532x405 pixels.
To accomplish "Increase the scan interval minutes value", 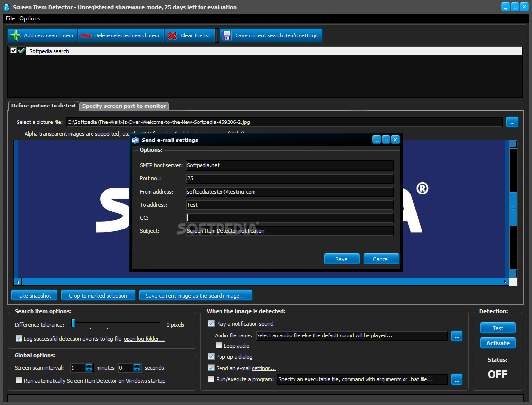I will tap(89, 365).
